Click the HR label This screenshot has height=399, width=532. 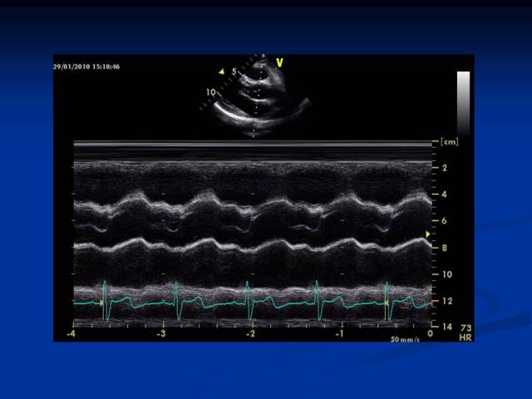[x=465, y=337]
